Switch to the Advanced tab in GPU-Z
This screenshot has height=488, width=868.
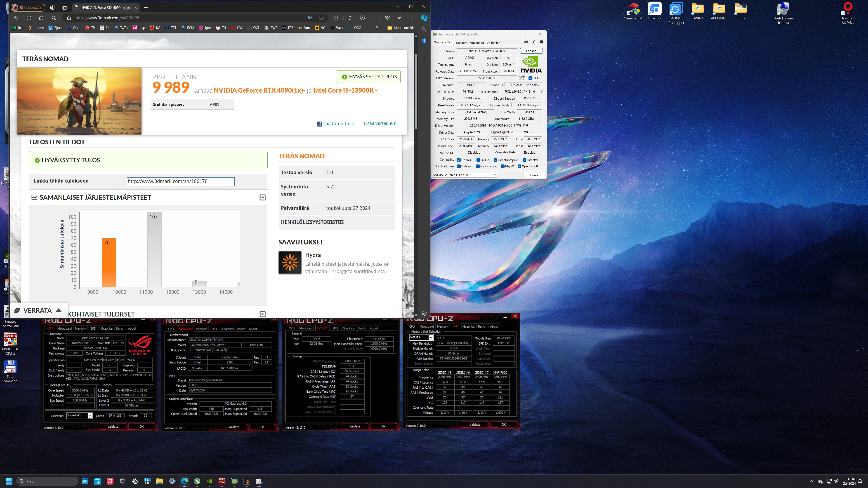click(x=477, y=43)
